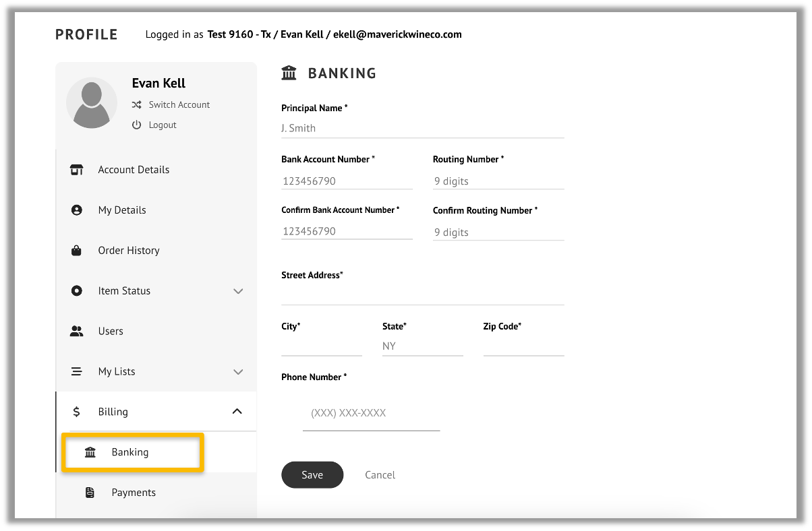Collapse the Billing section chevron
The height and width of the screenshot is (531, 812).
tap(237, 412)
